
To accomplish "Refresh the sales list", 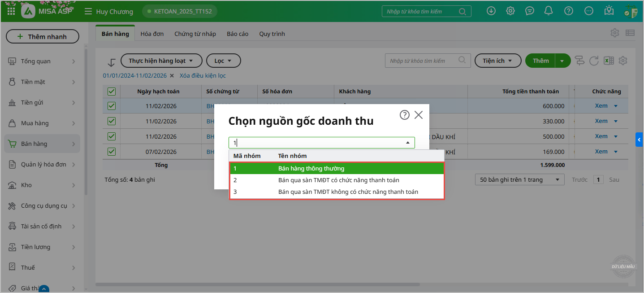I will coord(594,61).
